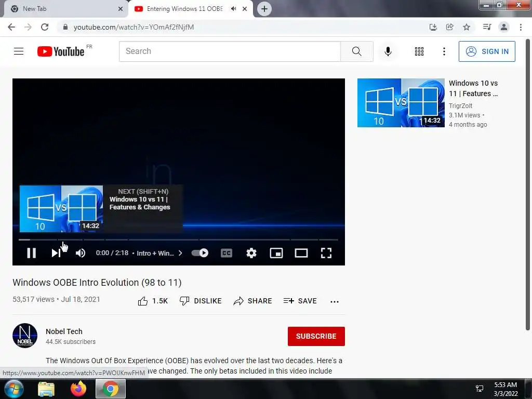The image size is (532, 399).
Task: Open the Windows Start menu
Action: [14, 389]
